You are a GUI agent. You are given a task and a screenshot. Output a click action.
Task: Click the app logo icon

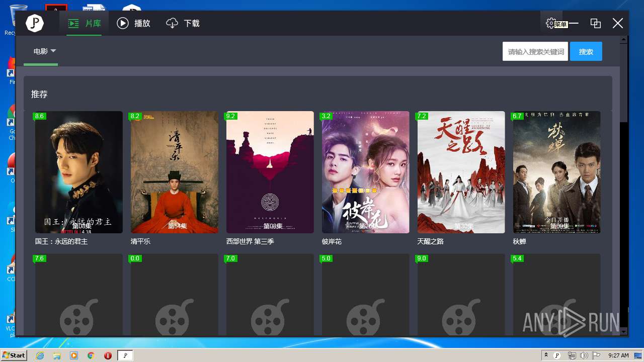35,23
